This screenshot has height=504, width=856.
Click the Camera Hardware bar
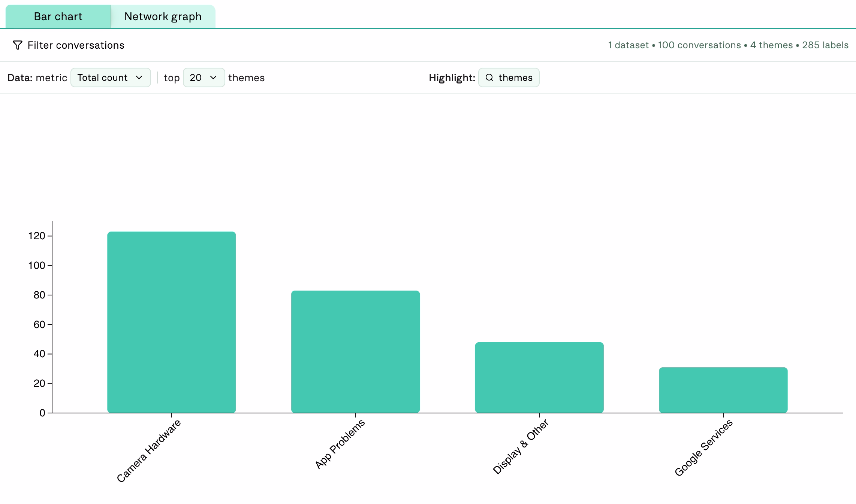point(172,322)
